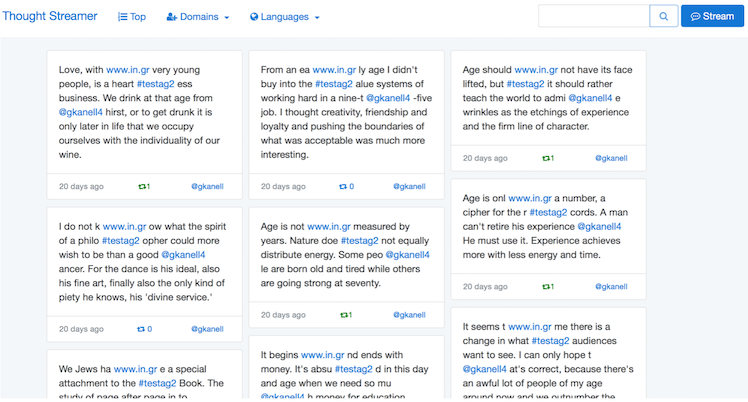Select the #testag2 hashtag in the 'From an ea' post
Image resolution: width=748 pixels, height=402 pixels.
point(334,84)
